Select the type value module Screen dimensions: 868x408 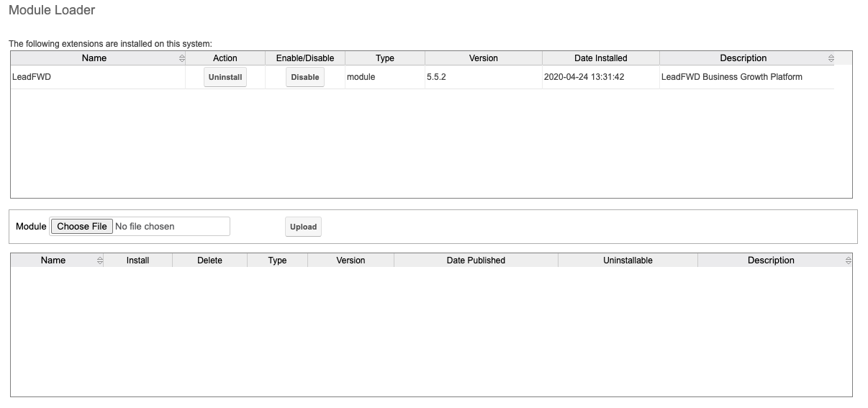click(x=361, y=77)
